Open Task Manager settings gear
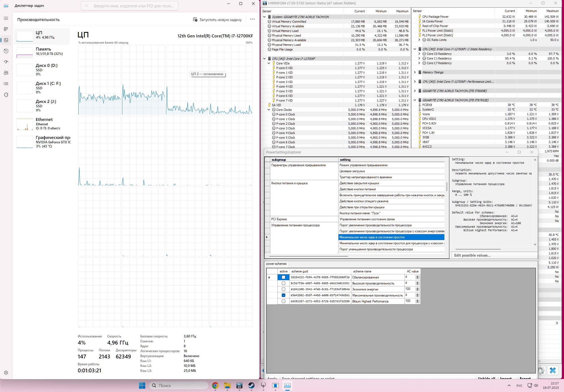The width and height of the screenshot is (564, 392). [x=6, y=373]
